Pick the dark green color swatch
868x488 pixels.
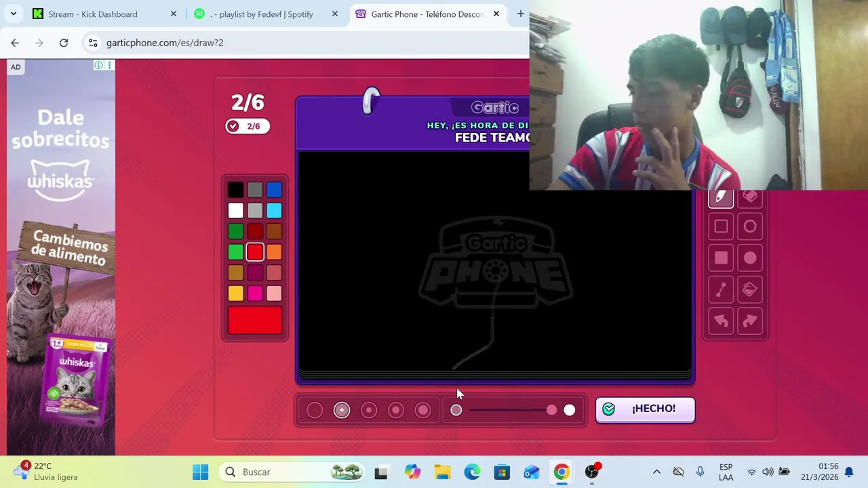tap(235, 231)
